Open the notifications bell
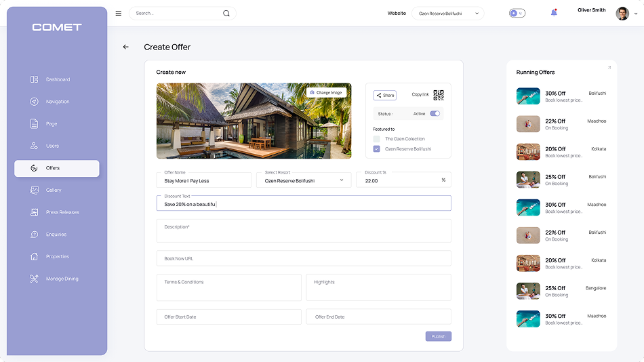This screenshot has height=362, width=644. point(554,13)
